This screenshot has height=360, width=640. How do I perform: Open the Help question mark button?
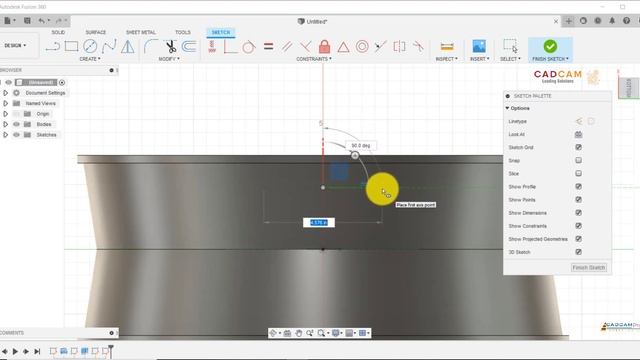point(627,20)
